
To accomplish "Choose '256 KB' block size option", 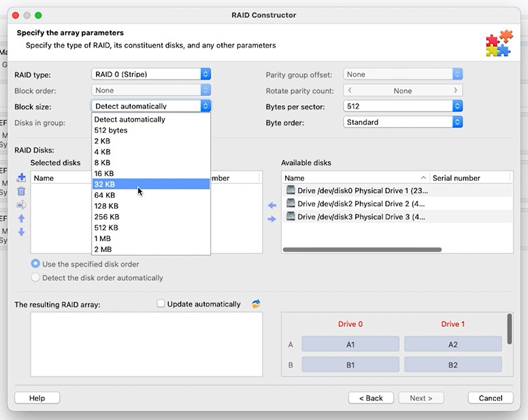I will 151,217.
